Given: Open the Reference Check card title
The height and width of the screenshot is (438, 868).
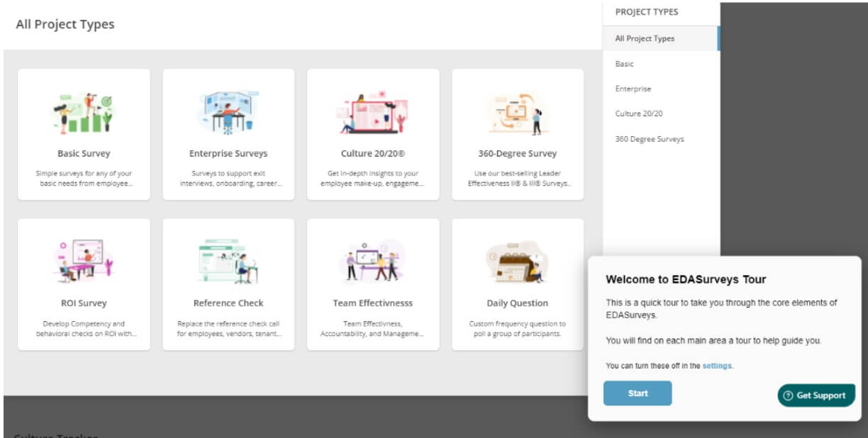Looking at the screenshot, I should pos(228,303).
